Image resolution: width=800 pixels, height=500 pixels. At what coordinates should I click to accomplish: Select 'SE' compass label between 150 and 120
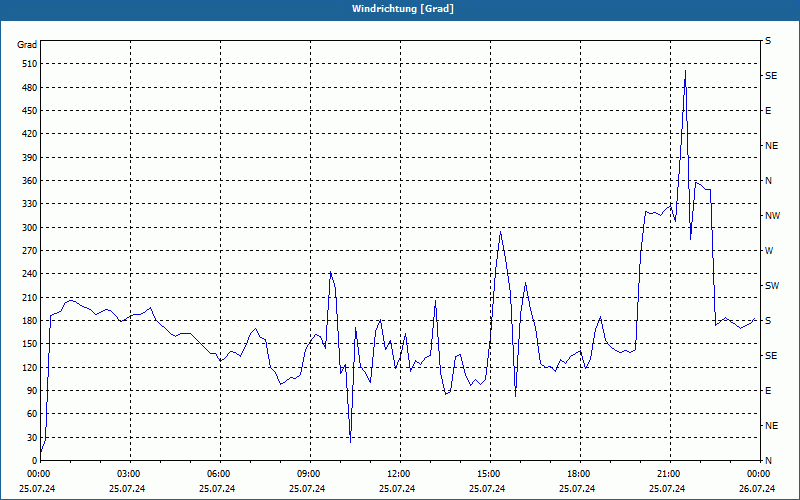point(771,356)
